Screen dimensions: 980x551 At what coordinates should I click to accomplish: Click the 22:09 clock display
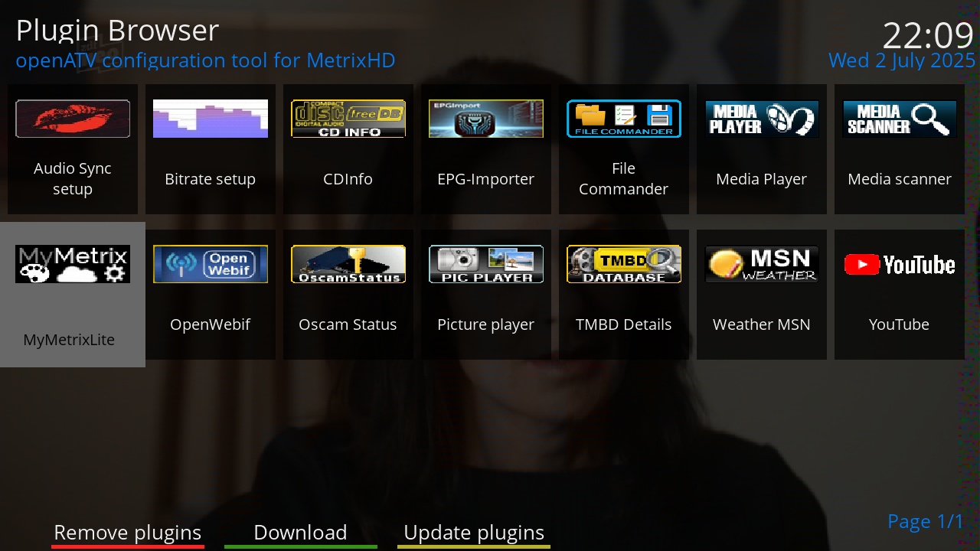point(927,35)
